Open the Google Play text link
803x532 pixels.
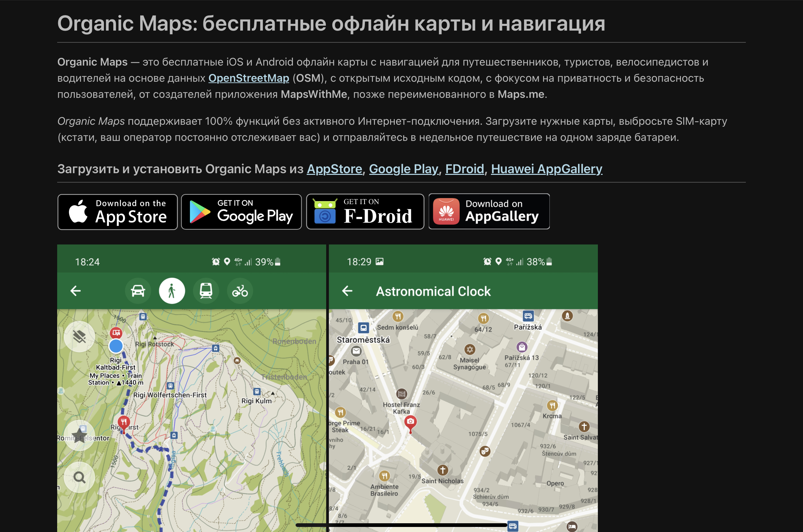pos(404,169)
